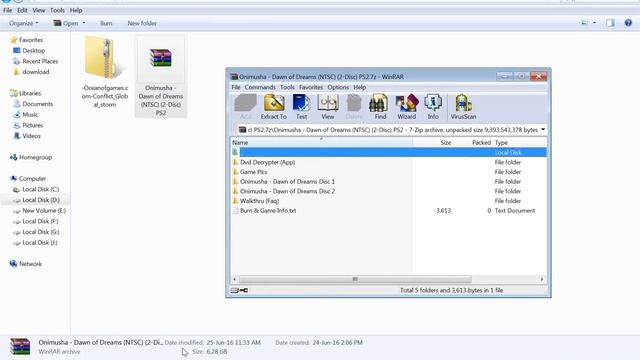Click the WinRAR horizontal scrollbar thumb

point(355,279)
